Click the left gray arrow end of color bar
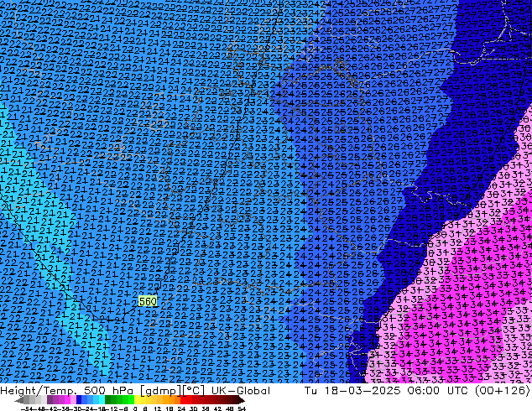Viewport: 532px width, 411px height. tap(19, 400)
